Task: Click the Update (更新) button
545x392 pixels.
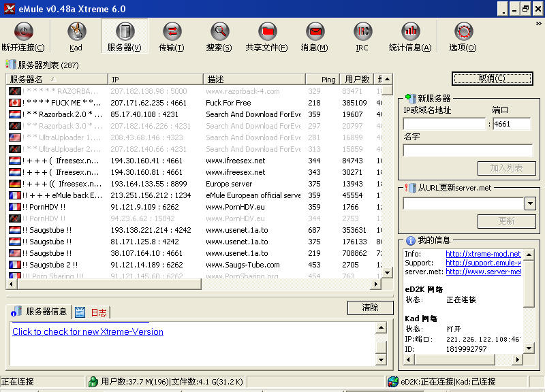Action: [x=506, y=221]
